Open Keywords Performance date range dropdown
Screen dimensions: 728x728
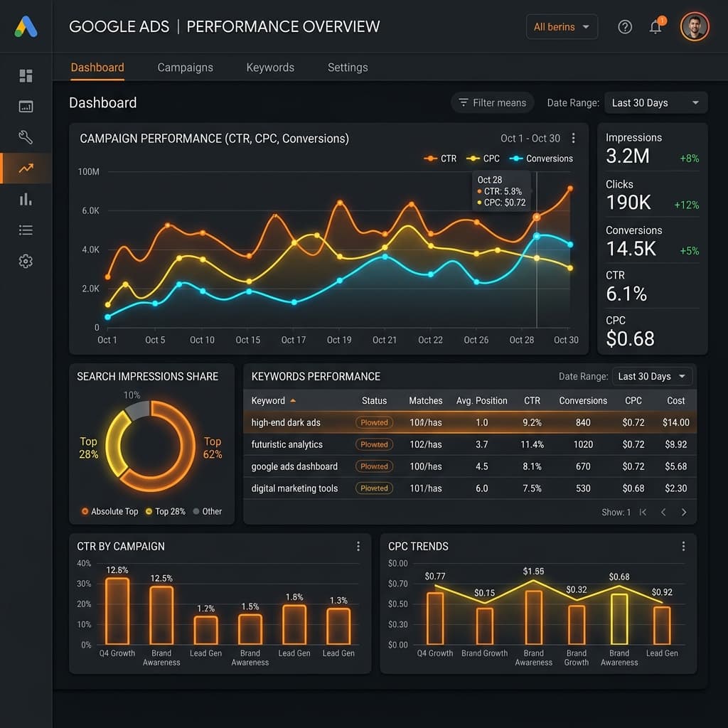tap(652, 376)
